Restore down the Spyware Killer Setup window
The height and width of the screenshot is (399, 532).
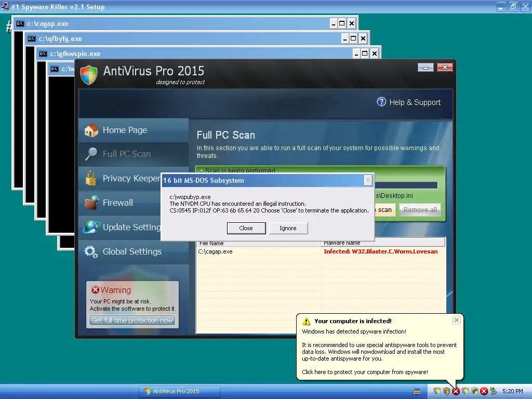pyautogui.click(x=513, y=6)
